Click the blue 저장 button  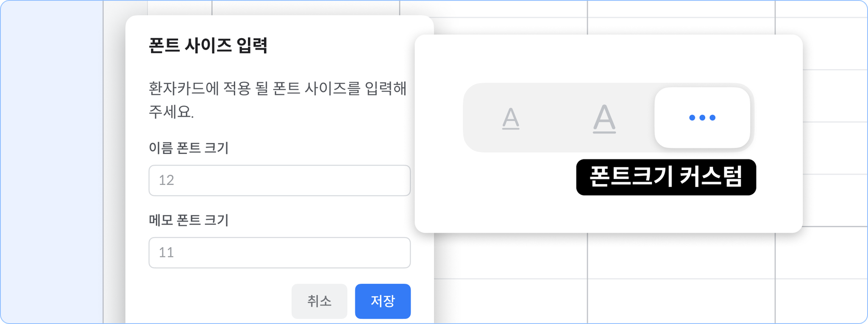point(383,301)
